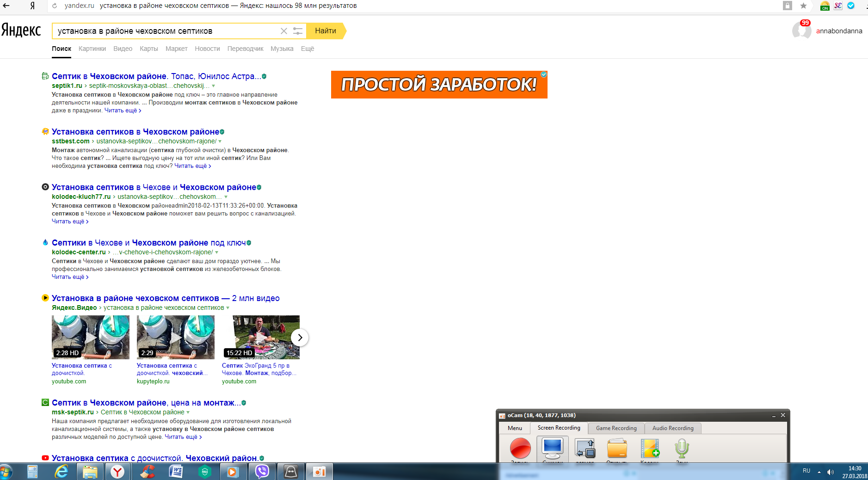Open oCam Audio Recording tab
This screenshot has width=868, height=480.
(673, 428)
